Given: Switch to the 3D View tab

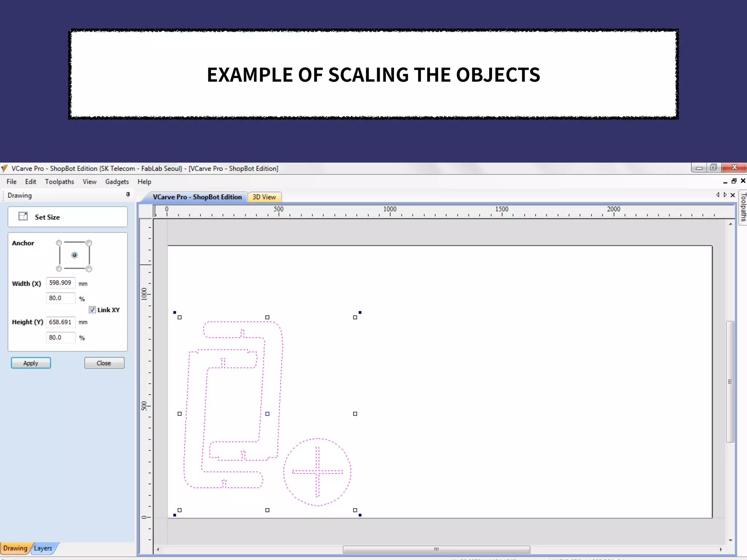Looking at the screenshot, I should [x=264, y=197].
